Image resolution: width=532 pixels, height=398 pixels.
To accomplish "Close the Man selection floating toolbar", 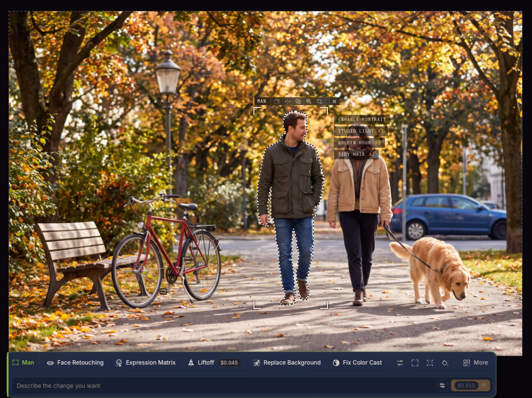I will click(x=335, y=101).
